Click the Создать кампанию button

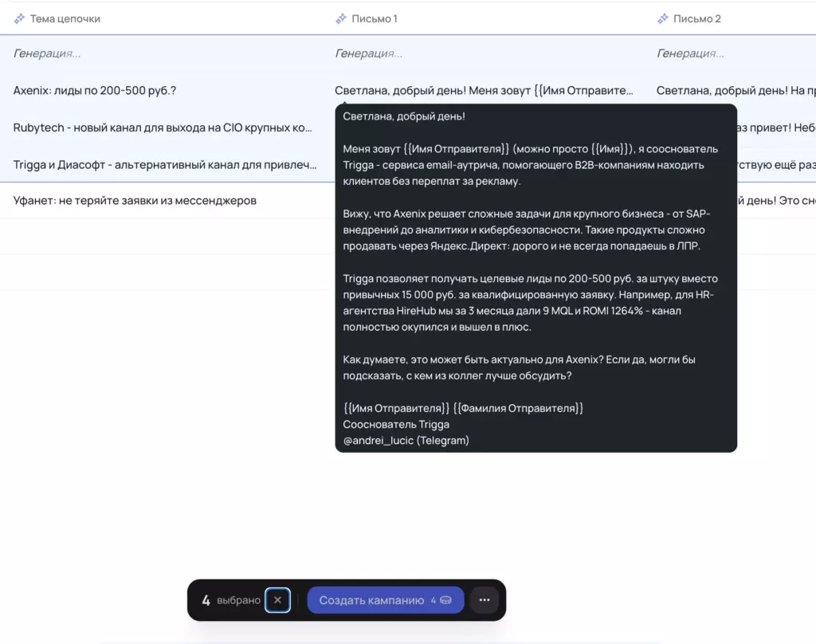385,599
